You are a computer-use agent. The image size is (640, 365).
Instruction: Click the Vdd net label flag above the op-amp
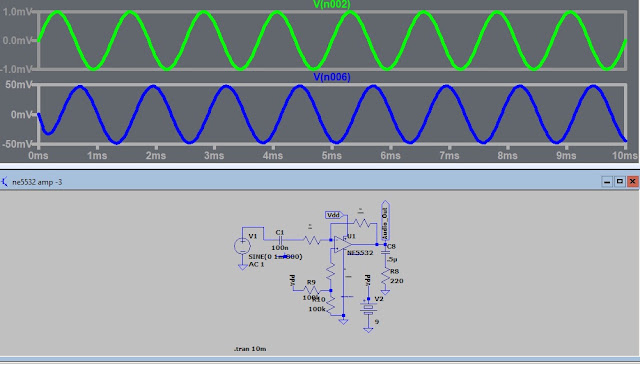tap(335, 215)
